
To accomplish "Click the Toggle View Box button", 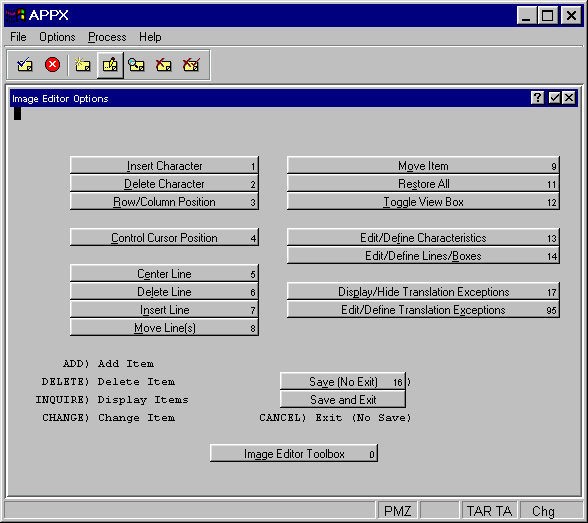I will (423, 201).
